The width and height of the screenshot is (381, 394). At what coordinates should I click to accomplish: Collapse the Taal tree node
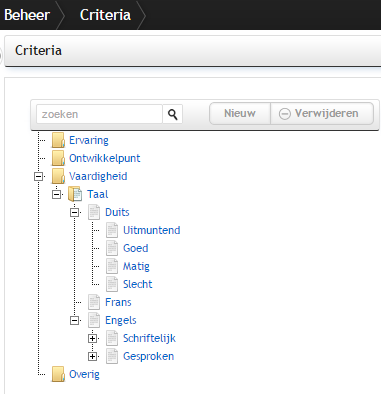[x=57, y=194]
